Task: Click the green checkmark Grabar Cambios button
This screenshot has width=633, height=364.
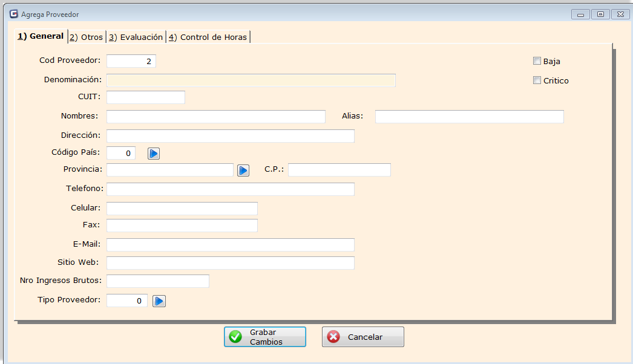Action: (265, 337)
